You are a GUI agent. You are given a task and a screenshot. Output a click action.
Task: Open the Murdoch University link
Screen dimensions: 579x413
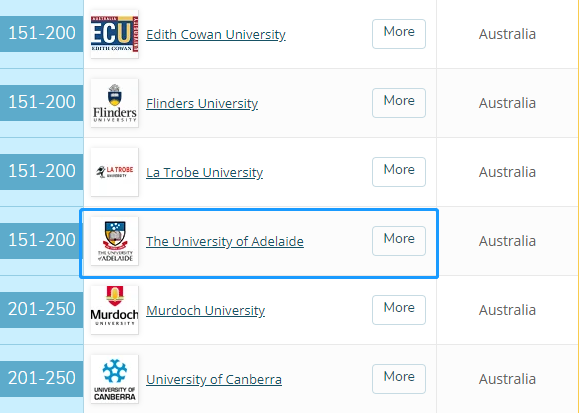pos(206,310)
